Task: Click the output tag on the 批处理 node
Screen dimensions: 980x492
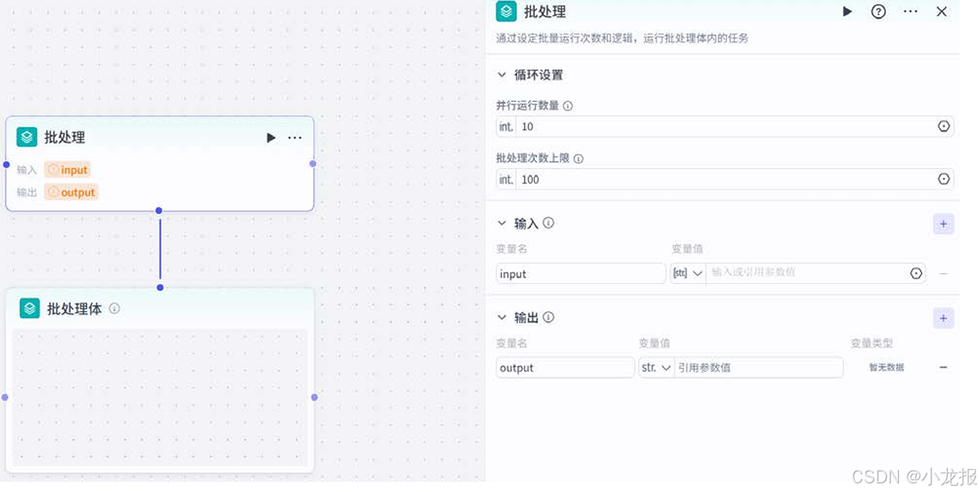Action: (x=71, y=192)
